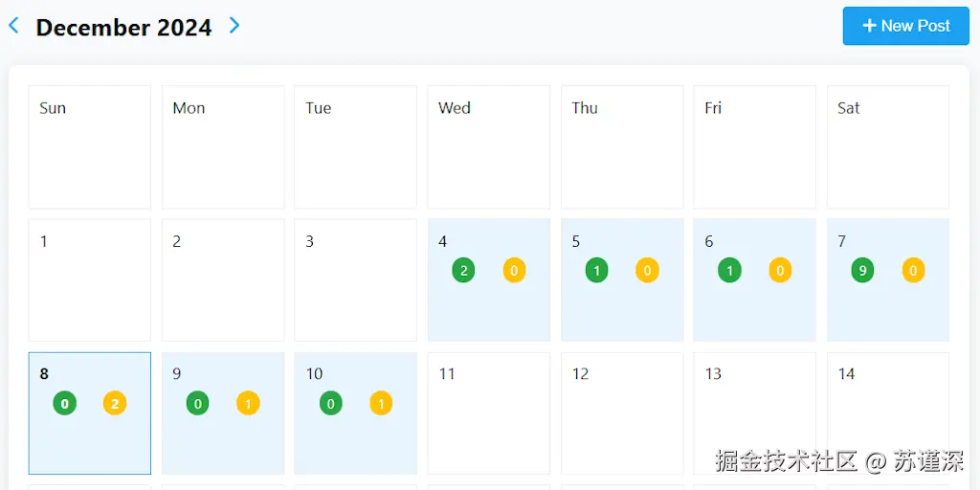Screen dimensions: 980x490
Task: Click green badge on December 5
Action: tap(596, 271)
